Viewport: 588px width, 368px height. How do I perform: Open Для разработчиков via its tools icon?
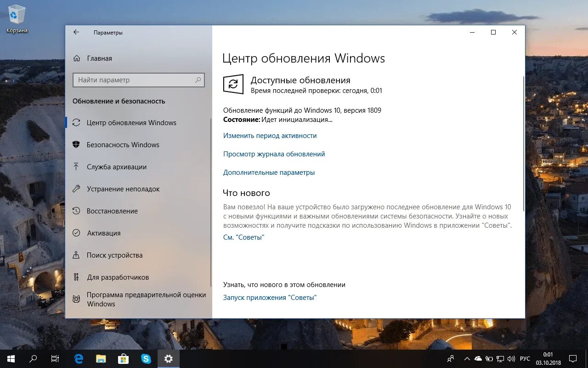[76, 277]
